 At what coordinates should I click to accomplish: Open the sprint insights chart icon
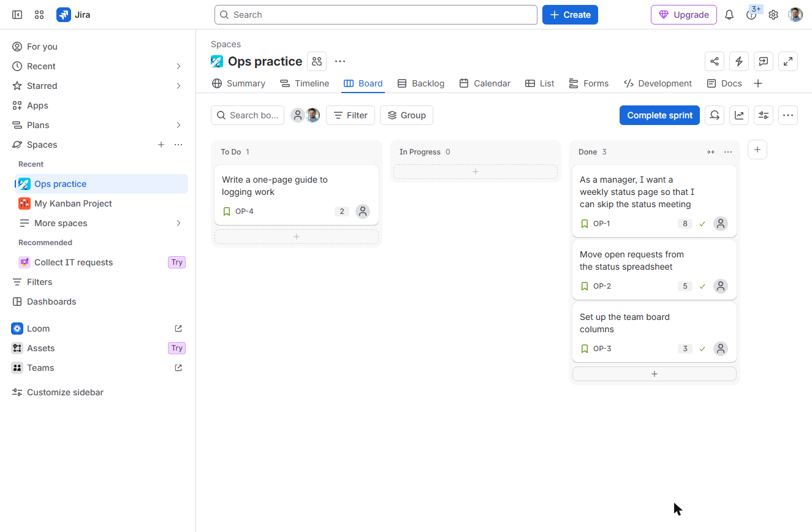740,115
